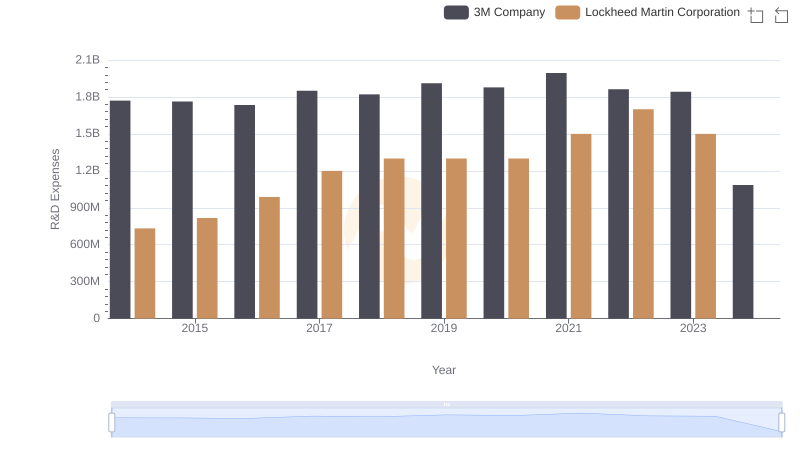Image resolution: width=800 pixels, height=461 pixels.
Task: Click the 300M y-axis label
Action: [x=85, y=281]
